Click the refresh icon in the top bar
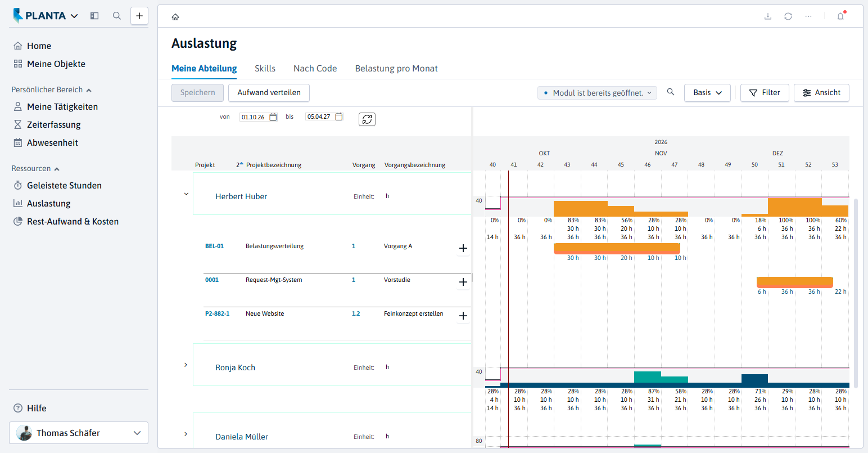The image size is (868, 453). click(788, 16)
